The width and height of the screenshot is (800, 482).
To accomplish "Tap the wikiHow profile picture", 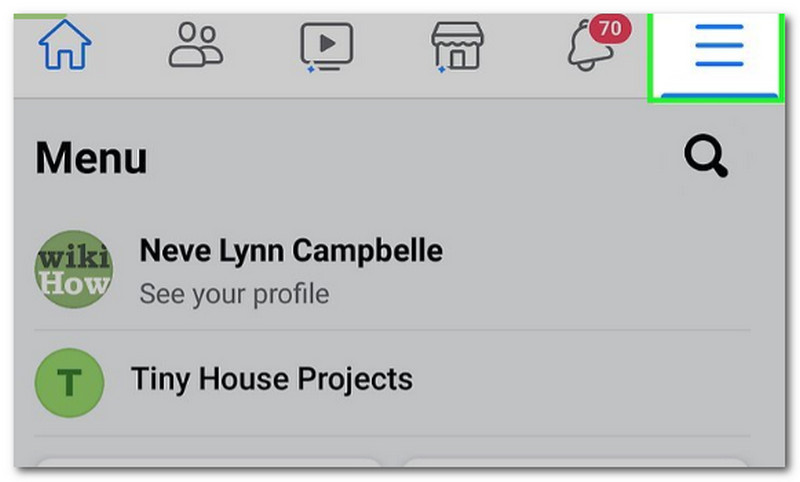I will (x=74, y=269).
